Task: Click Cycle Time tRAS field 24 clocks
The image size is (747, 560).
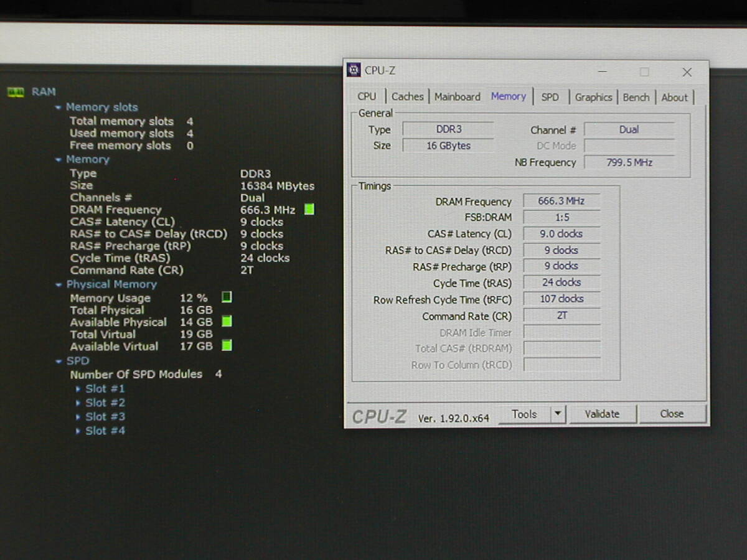Action: 561,282
